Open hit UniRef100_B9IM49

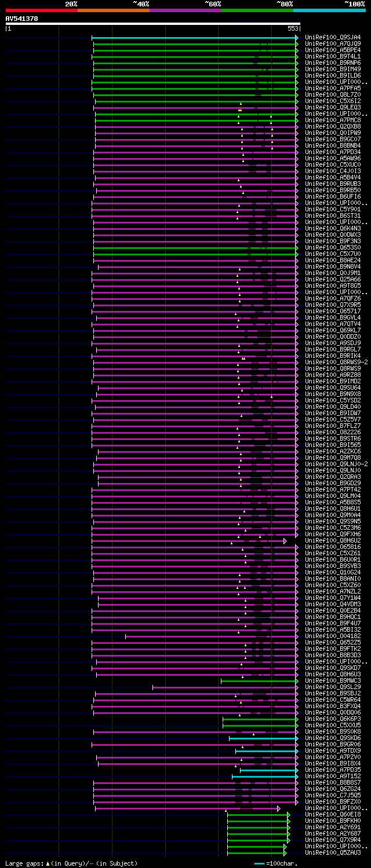tap(333, 69)
